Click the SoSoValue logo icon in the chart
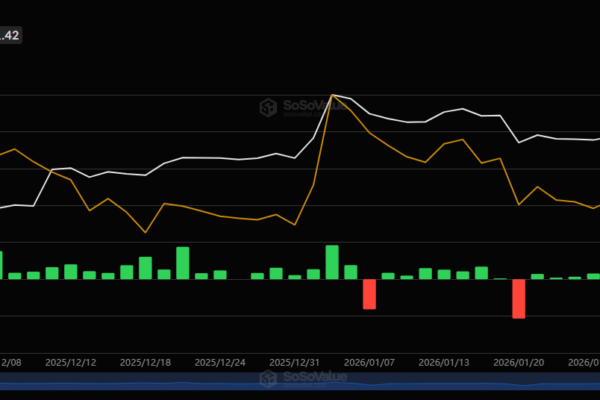This screenshot has height=400, width=600. pos(267,107)
